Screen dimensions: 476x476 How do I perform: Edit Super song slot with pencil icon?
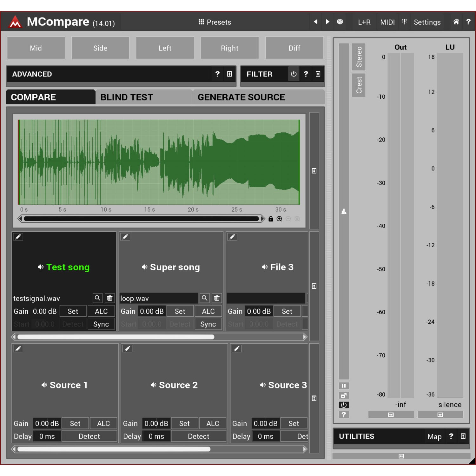[125, 237]
